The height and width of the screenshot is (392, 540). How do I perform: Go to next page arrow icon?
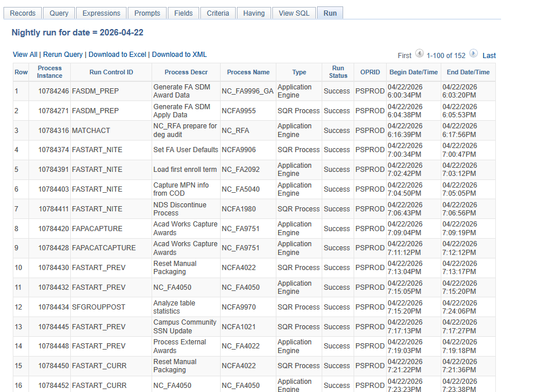[x=474, y=53]
